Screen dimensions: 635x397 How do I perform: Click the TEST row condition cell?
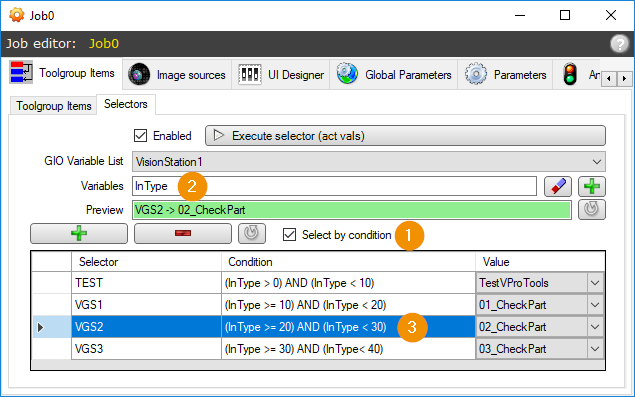point(348,283)
